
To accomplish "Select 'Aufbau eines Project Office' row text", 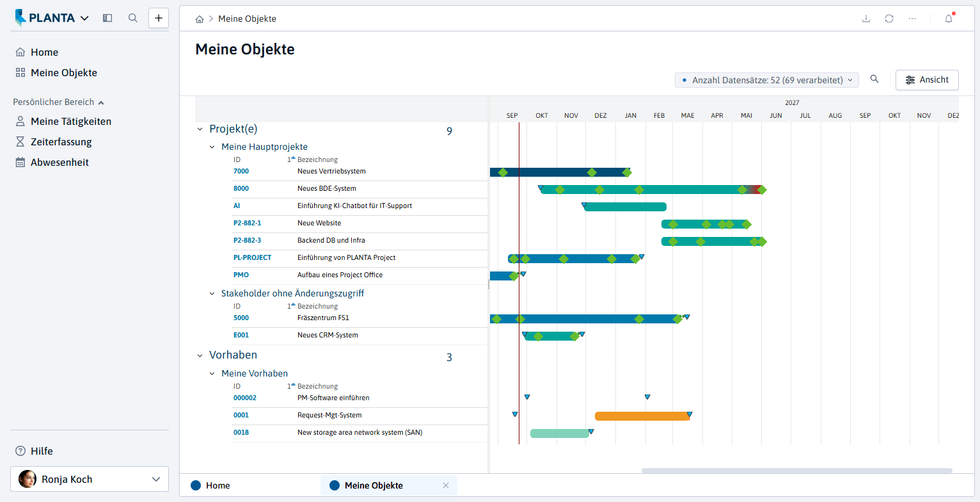I will click(340, 275).
